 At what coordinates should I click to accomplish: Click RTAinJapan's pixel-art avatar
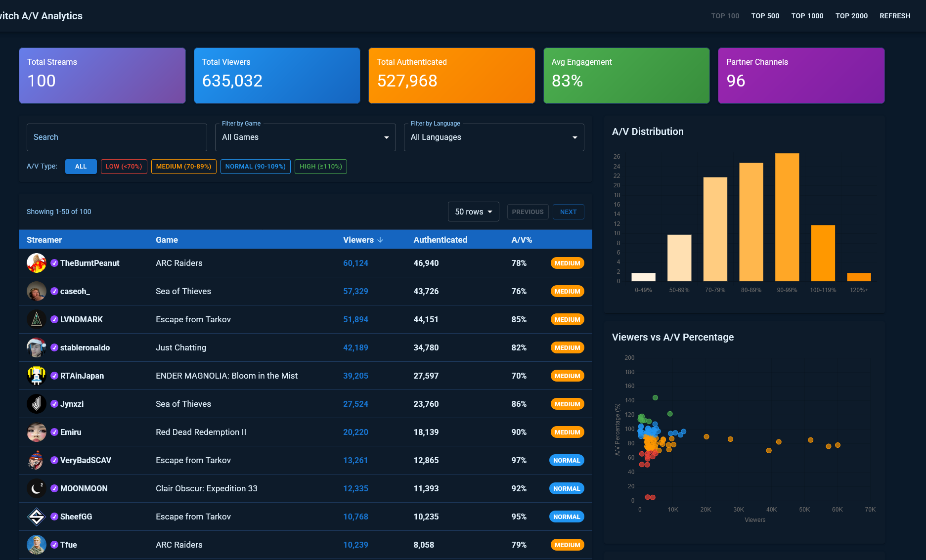[37, 376]
